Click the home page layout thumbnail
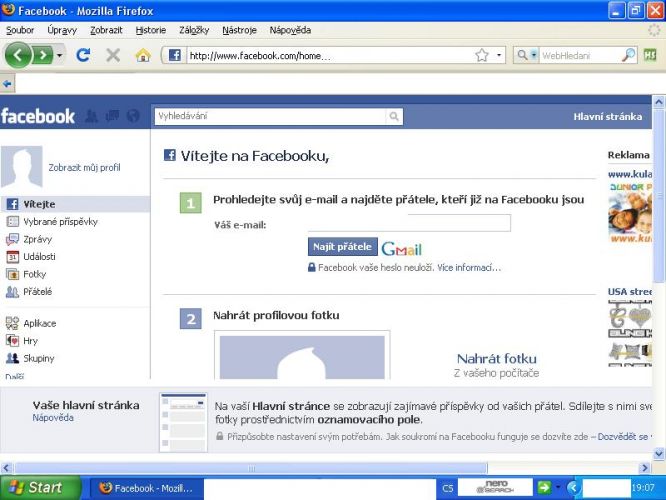666x500 pixels. pyautogui.click(x=183, y=422)
